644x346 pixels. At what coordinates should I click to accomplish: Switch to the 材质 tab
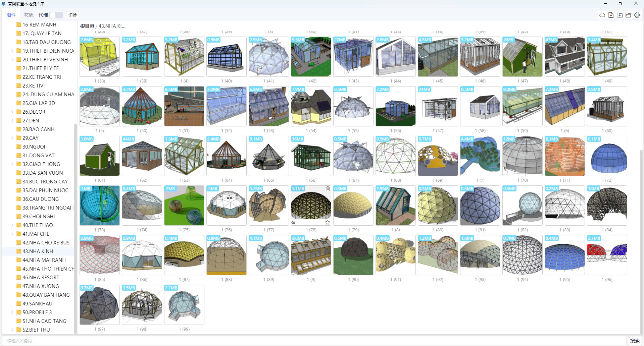point(29,15)
